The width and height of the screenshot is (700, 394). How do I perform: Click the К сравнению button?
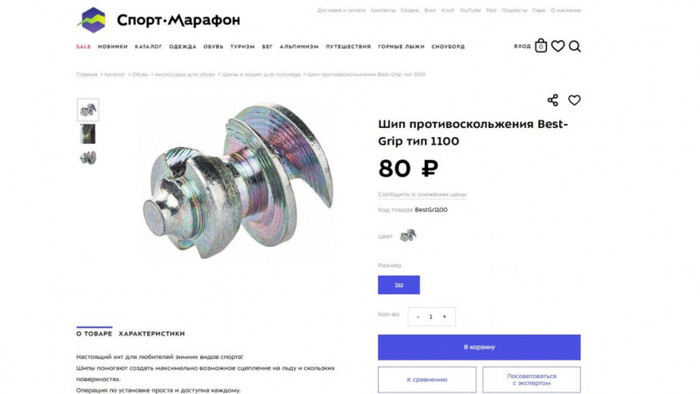[427, 380]
